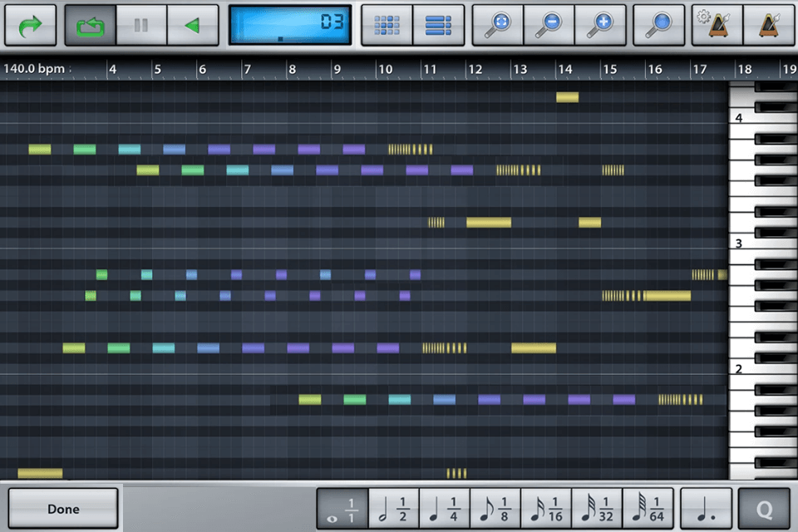Click bar 14 on the timeline ruler
Image resolution: width=798 pixels, height=532 pixels.
click(x=565, y=69)
